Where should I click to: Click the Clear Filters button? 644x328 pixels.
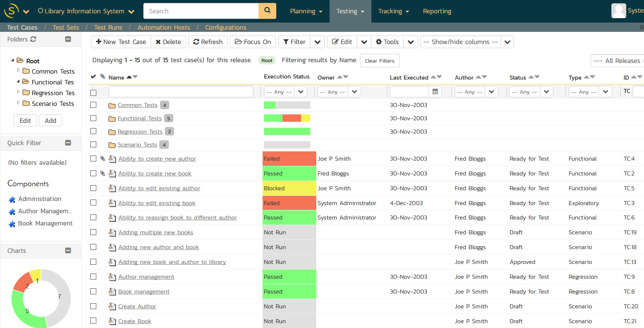click(x=379, y=61)
